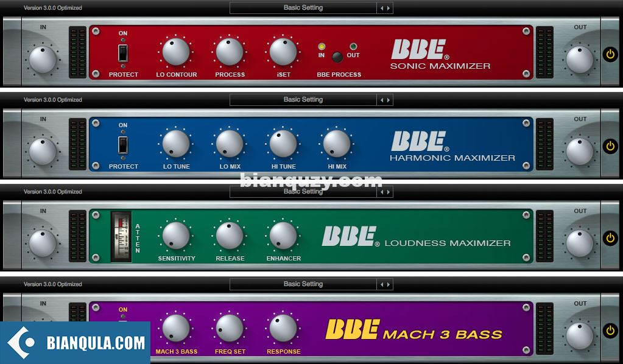Click Loudness Maximizer input level meter

(77, 236)
